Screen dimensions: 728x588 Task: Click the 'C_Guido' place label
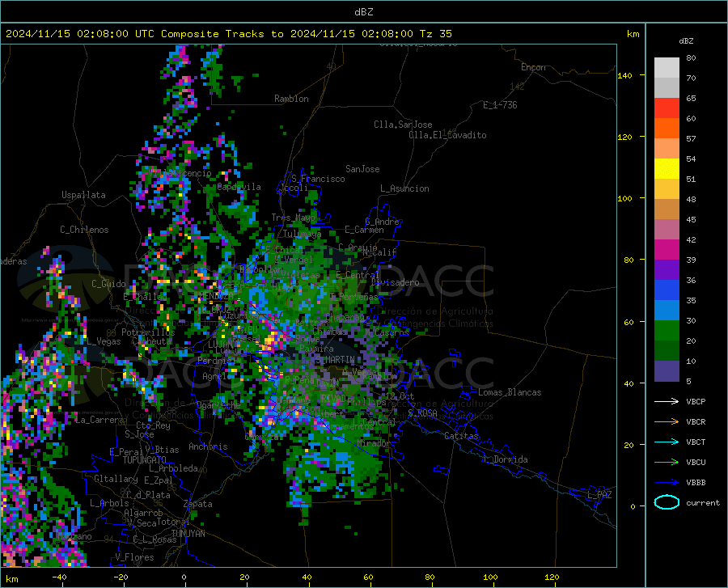(x=108, y=284)
